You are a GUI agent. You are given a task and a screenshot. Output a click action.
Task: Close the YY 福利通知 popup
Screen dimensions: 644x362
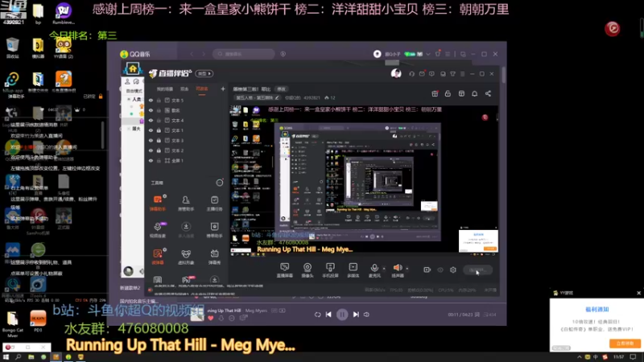click(x=638, y=293)
